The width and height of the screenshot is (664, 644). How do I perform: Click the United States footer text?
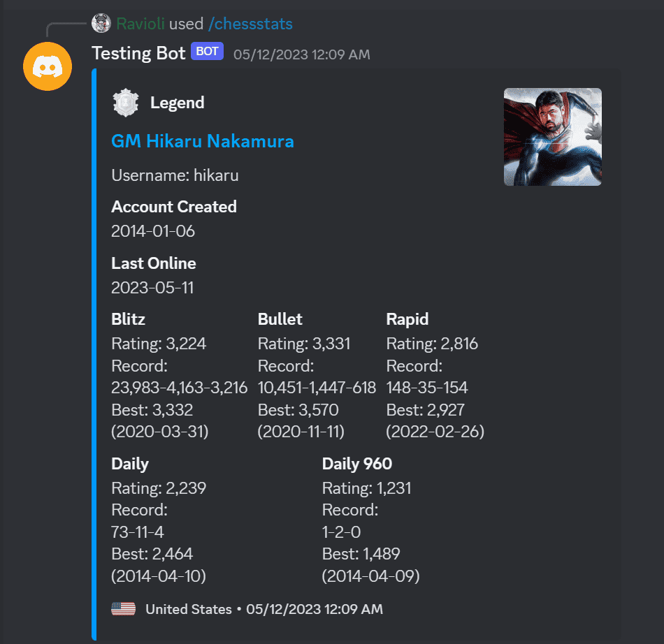click(x=189, y=609)
